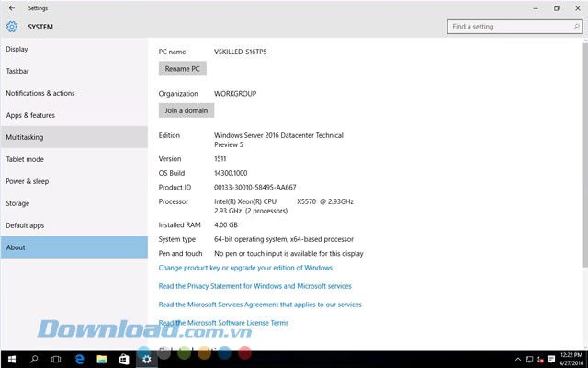588x368 pixels.
Task: Click the Settings gear on the taskbar
Action: tap(146, 358)
